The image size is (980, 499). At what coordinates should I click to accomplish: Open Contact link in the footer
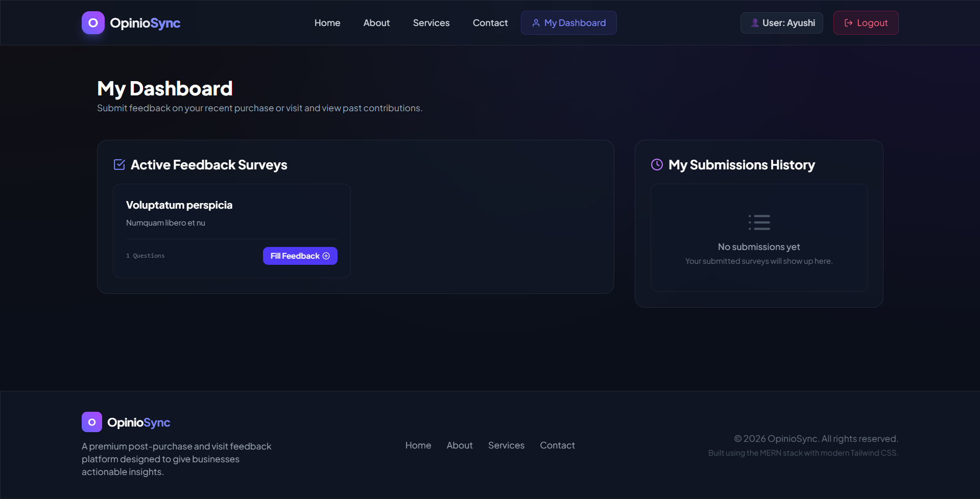pos(557,445)
